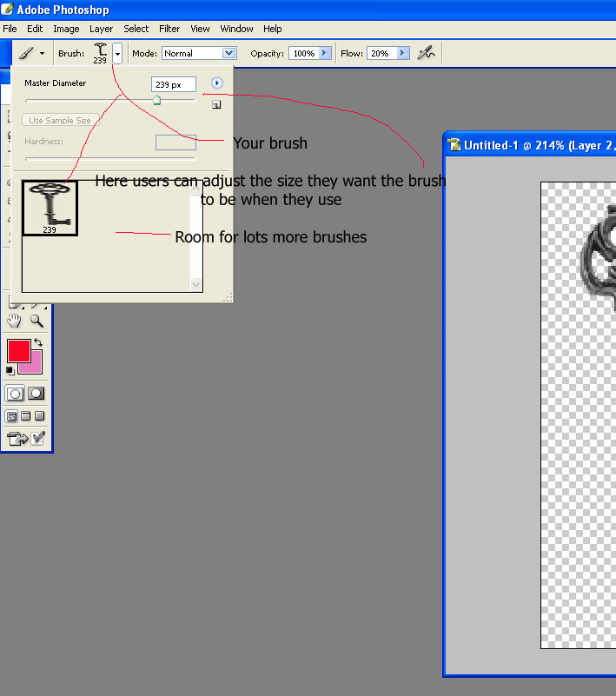This screenshot has height=696, width=616.
Task: Click the "Hardness:" label
Action: tap(43, 141)
